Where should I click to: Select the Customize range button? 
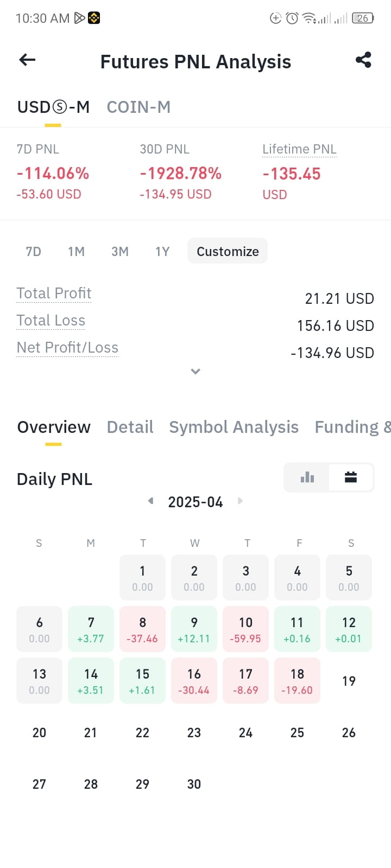coord(228,251)
